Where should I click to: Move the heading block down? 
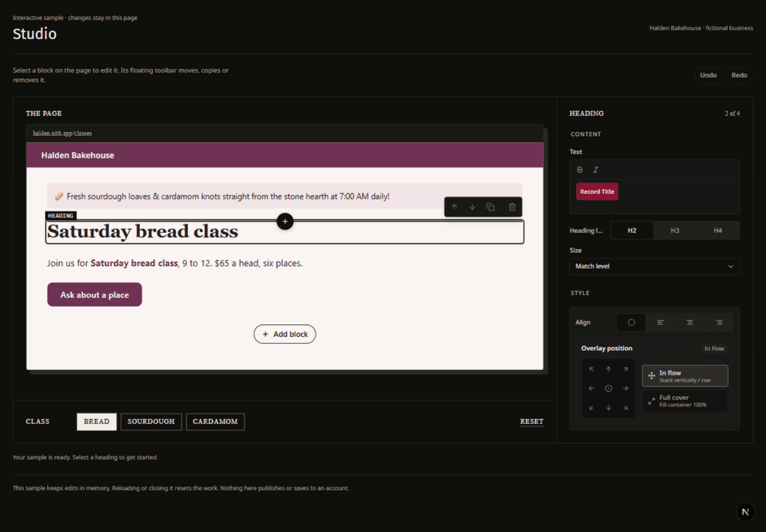(x=472, y=207)
